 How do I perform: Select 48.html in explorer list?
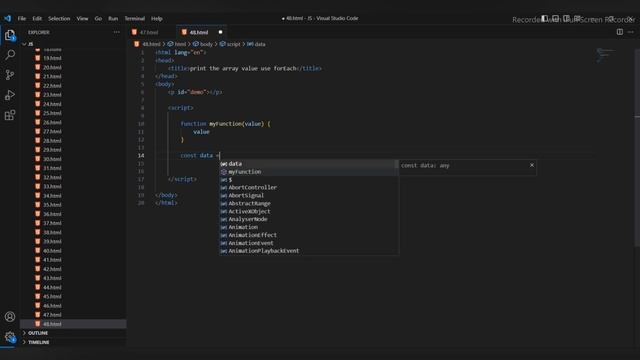(x=73, y=324)
